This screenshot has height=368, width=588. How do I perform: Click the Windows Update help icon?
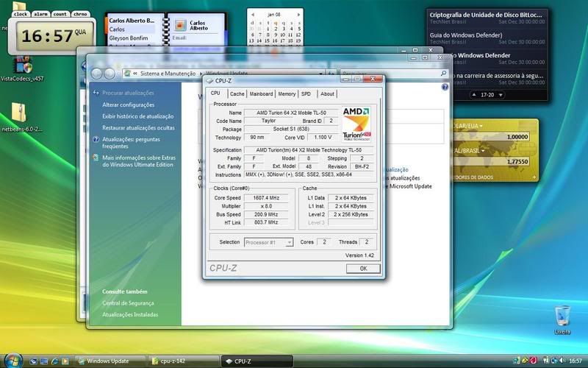point(445,87)
